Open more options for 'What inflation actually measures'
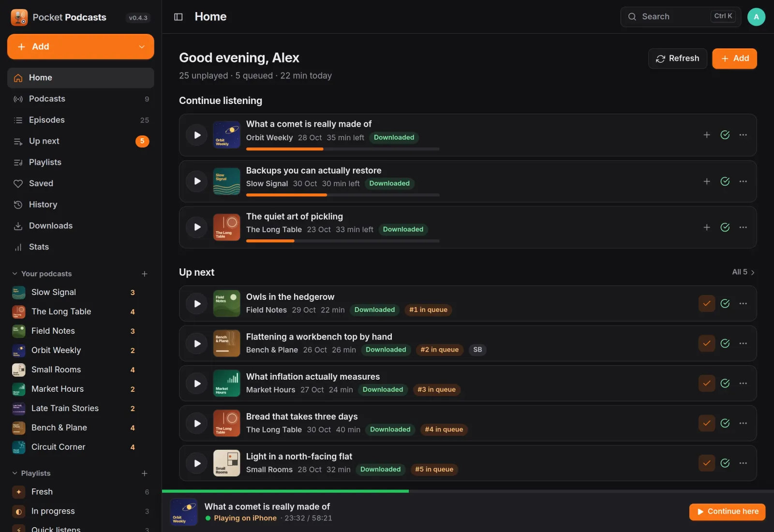The image size is (774, 532). point(743,384)
